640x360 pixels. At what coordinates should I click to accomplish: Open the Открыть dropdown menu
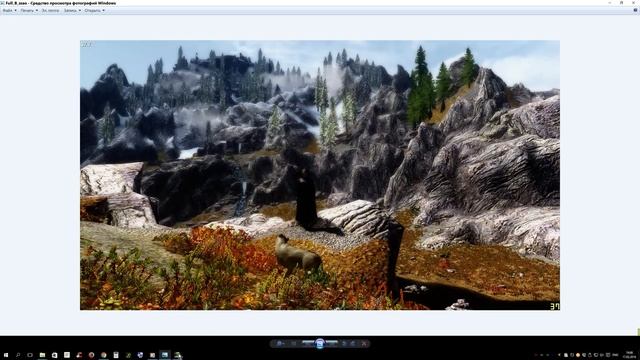pos(95,11)
